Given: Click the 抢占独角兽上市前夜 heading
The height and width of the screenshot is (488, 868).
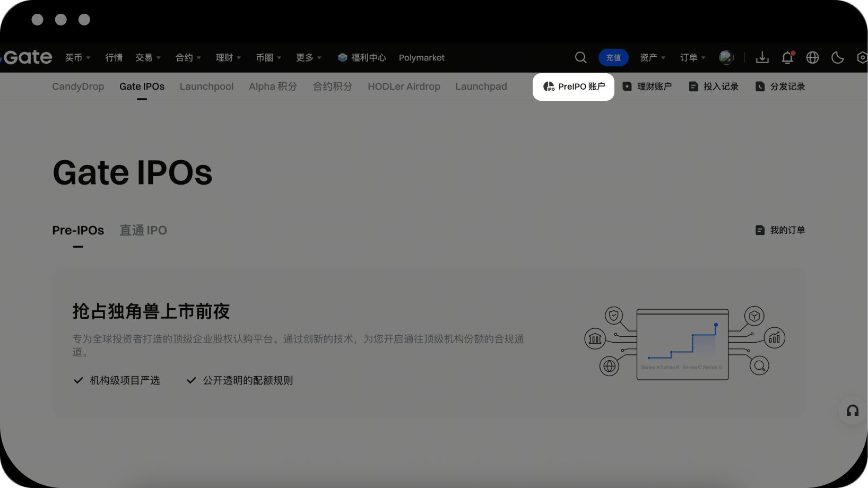Looking at the screenshot, I should 151,311.
